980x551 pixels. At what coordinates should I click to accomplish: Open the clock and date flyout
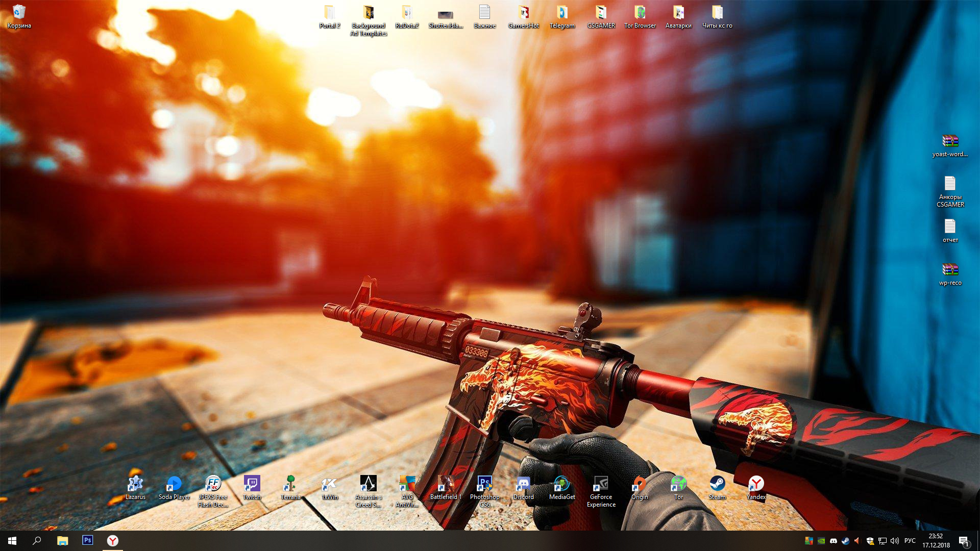[936, 541]
